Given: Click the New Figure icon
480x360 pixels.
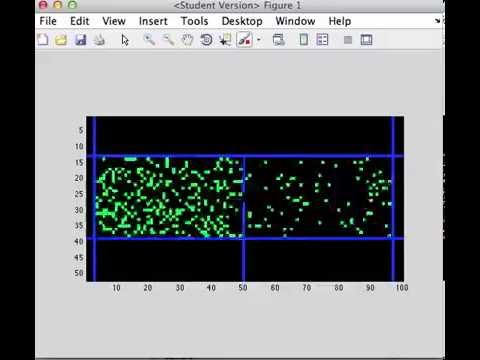Looking at the screenshot, I should 43,40.
